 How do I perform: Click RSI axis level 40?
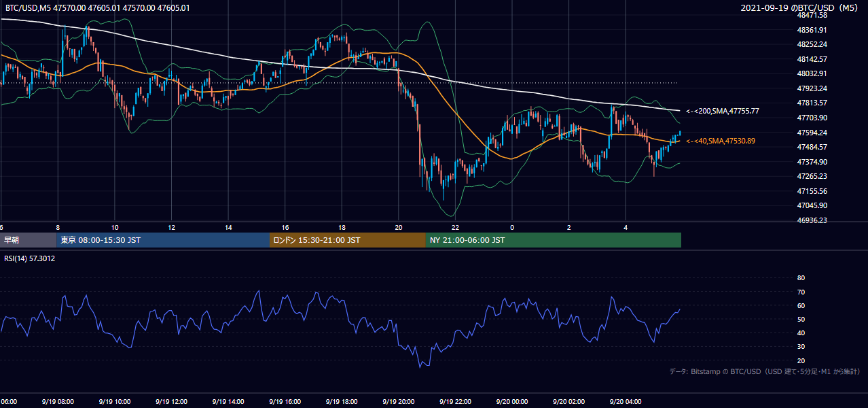click(801, 333)
